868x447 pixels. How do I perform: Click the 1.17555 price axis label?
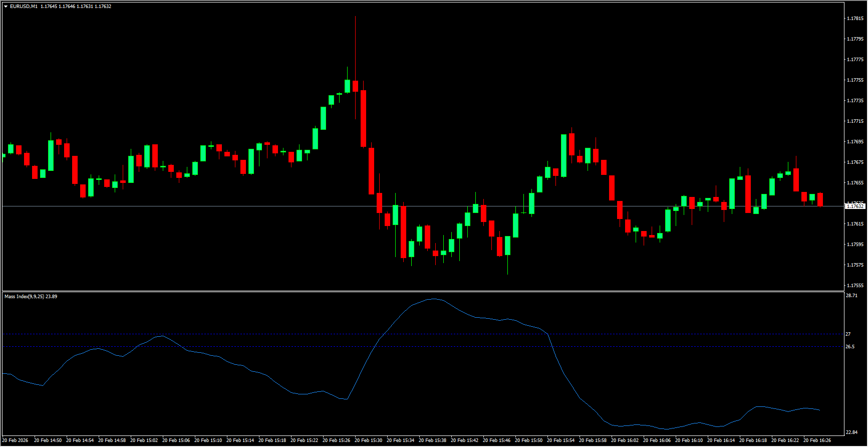tap(854, 286)
